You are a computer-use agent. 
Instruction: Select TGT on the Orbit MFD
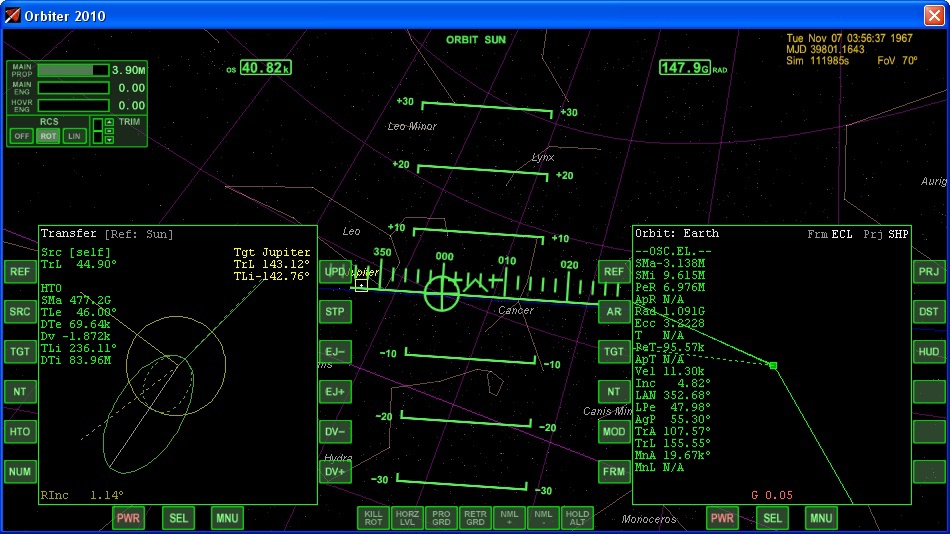click(614, 352)
